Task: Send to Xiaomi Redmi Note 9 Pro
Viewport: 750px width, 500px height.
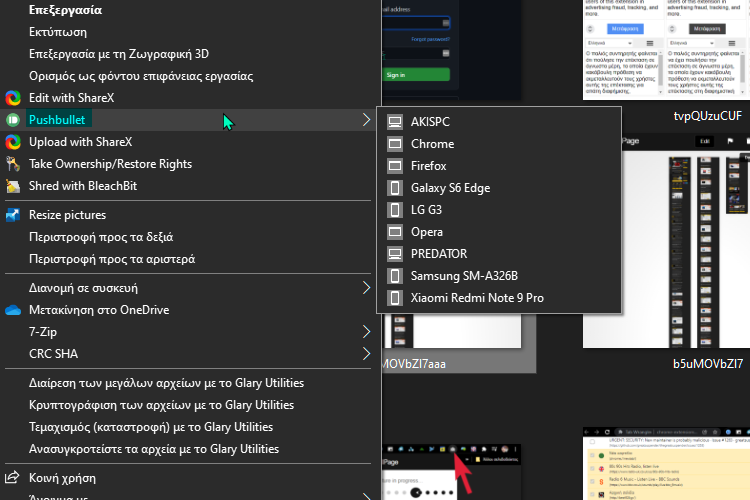Action: point(499,298)
